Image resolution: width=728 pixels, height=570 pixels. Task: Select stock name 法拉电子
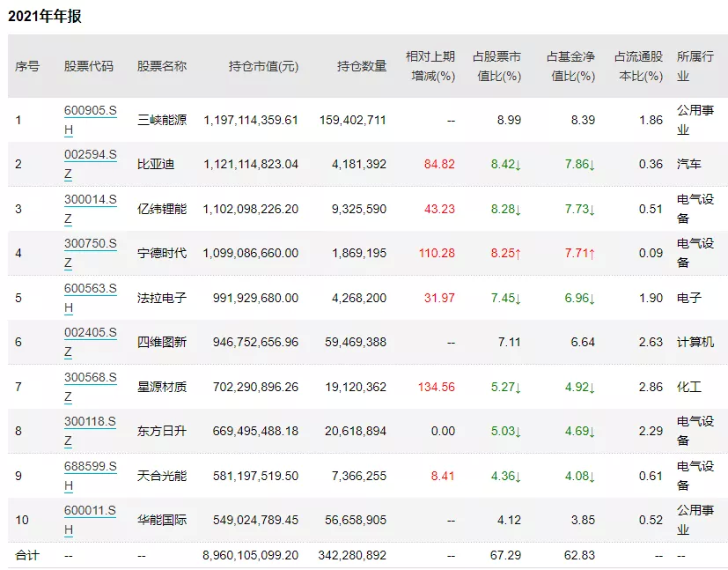(x=162, y=297)
